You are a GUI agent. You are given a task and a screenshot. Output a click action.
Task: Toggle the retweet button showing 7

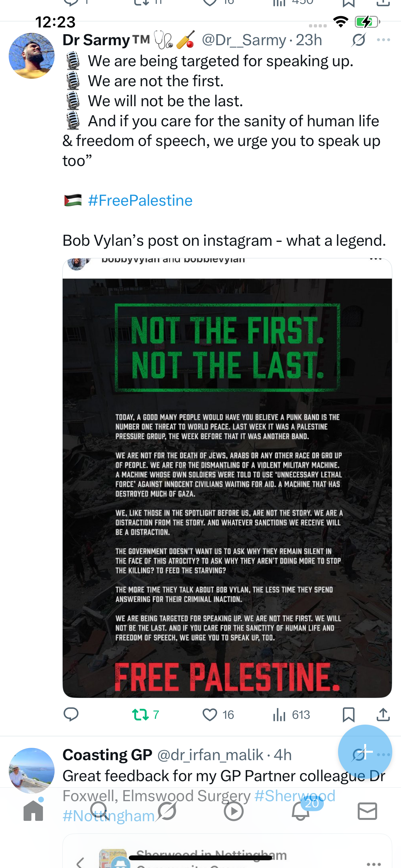(x=145, y=715)
